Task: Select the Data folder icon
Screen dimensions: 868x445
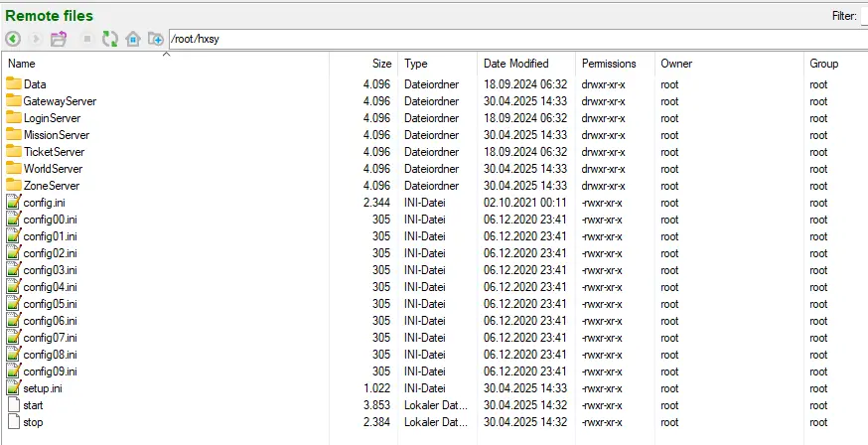Action: tap(14, 84)
